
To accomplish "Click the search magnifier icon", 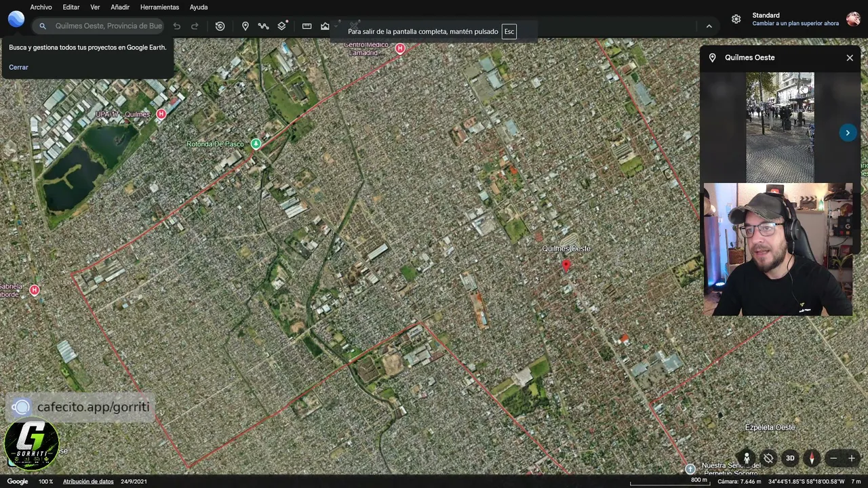I will tap(42, 26).
